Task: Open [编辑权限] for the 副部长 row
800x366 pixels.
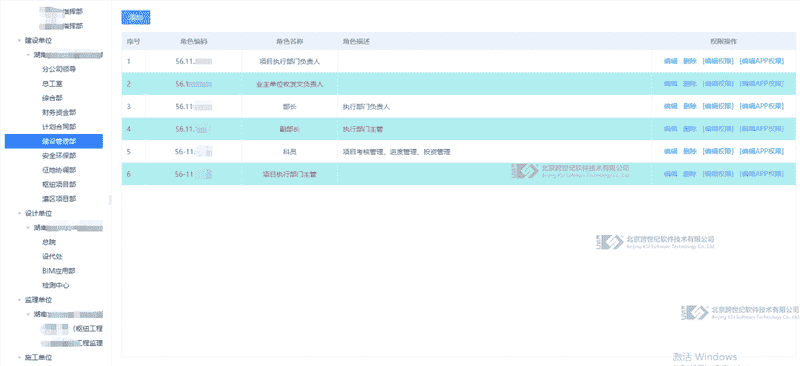Action: (718, 129)
